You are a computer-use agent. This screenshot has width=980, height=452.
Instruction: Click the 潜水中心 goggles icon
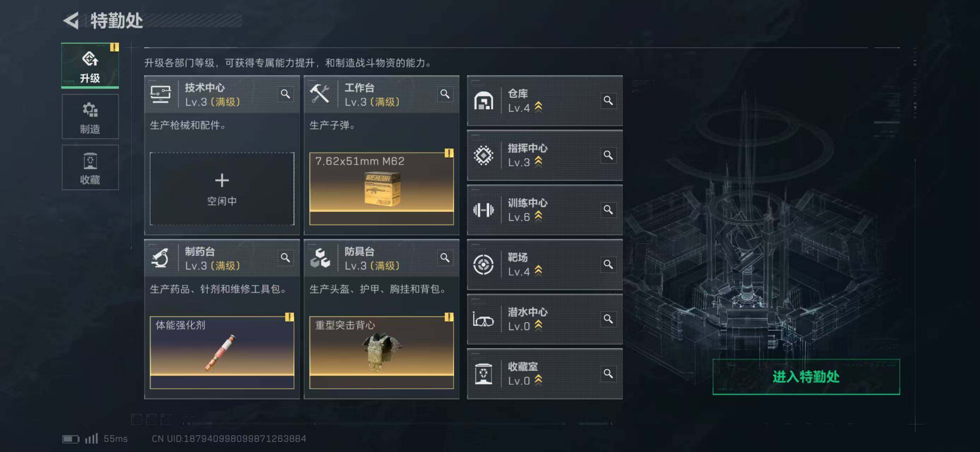(x=483, y=319)
